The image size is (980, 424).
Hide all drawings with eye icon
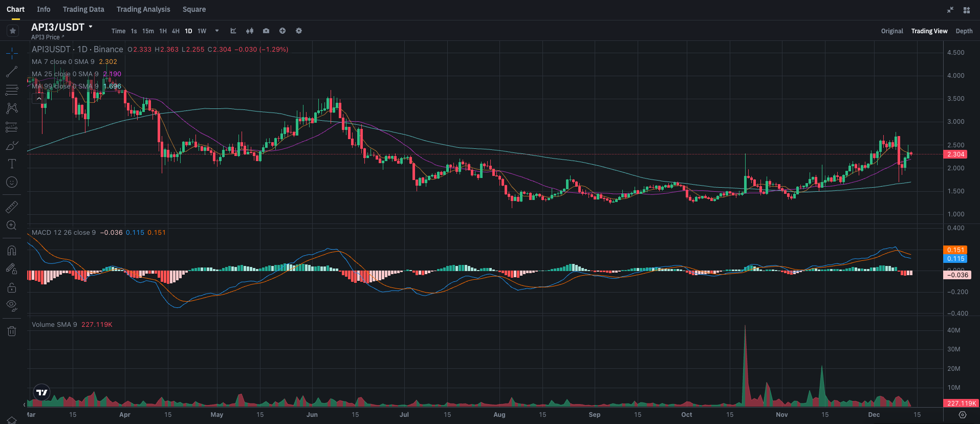(12, 305)
